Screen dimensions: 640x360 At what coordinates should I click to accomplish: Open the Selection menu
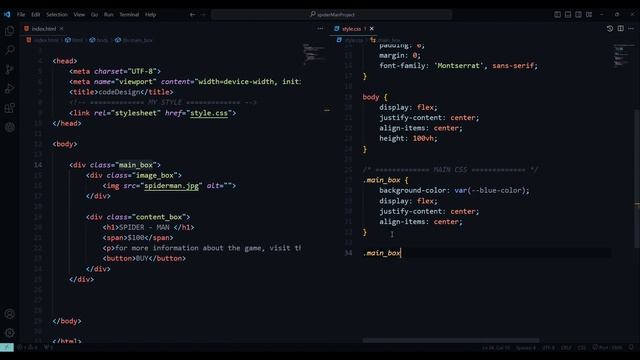[x=57, y=15]
